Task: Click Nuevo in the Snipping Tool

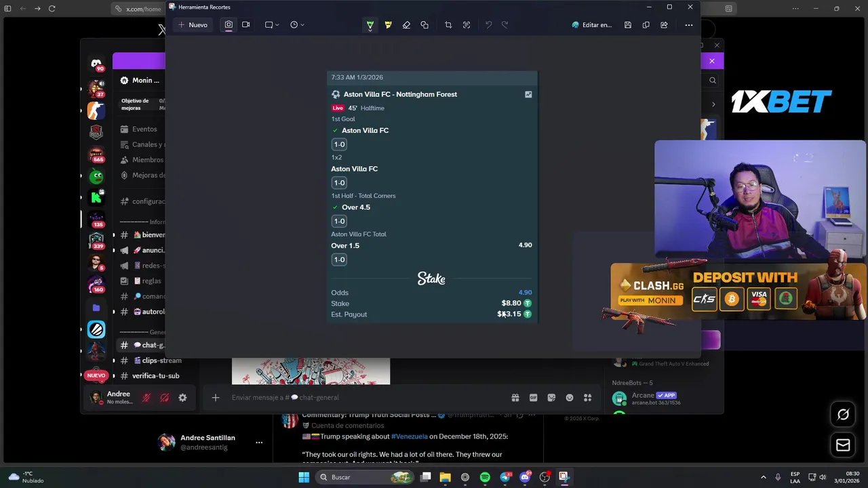Action: pyautogui.click(x=193, y=24)
